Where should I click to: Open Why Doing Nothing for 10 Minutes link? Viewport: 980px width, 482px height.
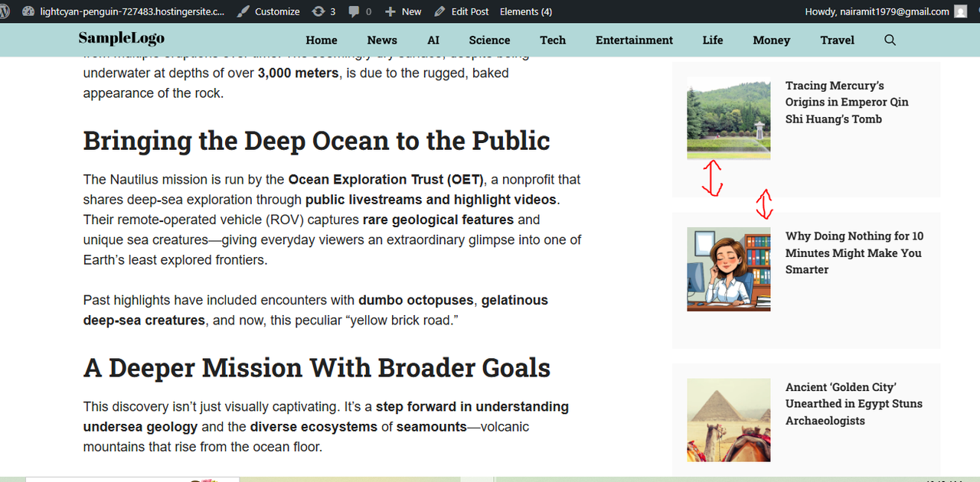coord(854,252)
